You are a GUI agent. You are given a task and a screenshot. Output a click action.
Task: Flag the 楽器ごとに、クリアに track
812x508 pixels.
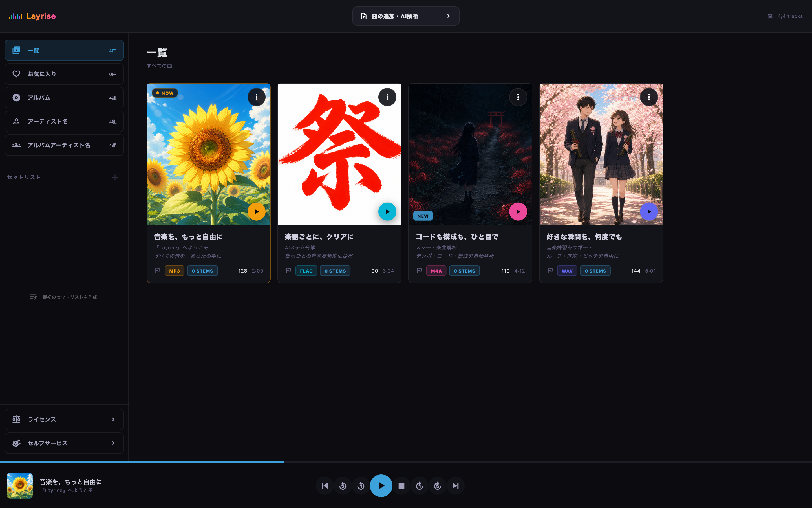(288, 270)
